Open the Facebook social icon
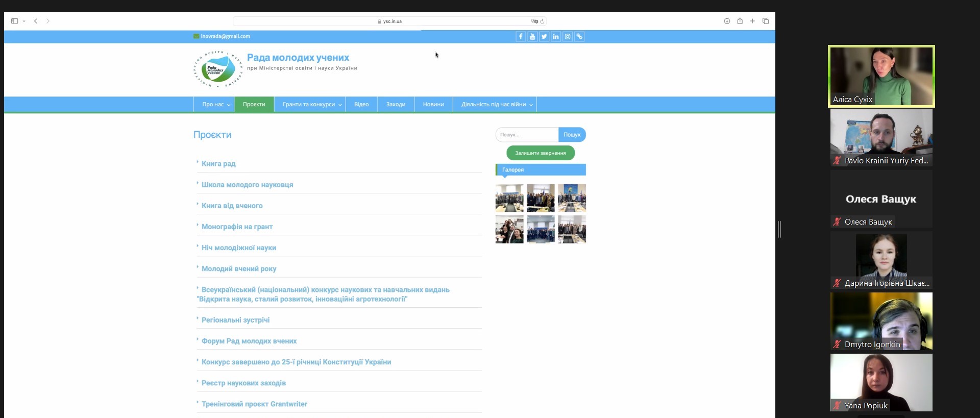 pyautogui.click(x=520, y=37)
